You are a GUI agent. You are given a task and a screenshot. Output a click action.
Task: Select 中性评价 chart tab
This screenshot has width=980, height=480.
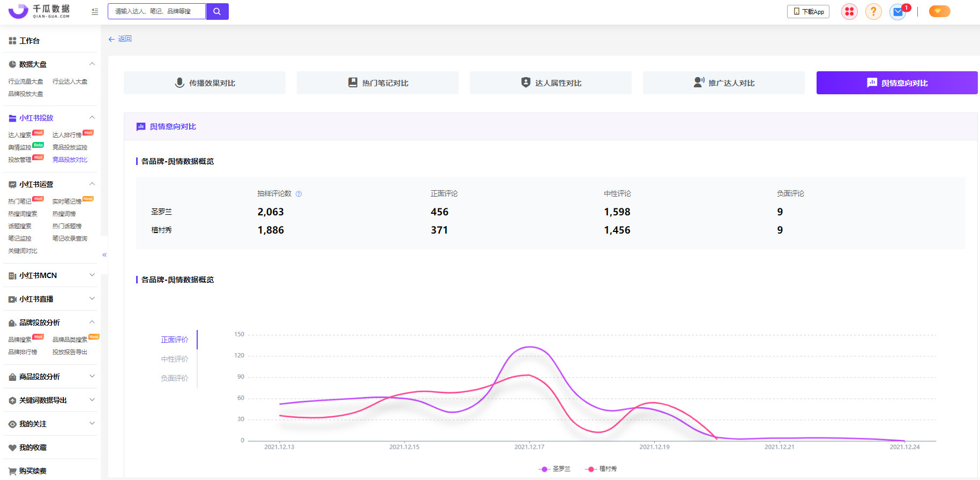175,359
